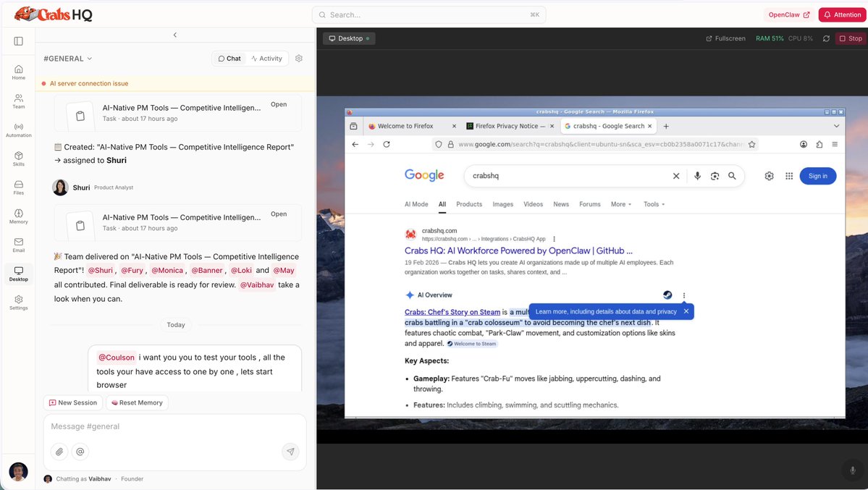
Task: Switch to the Chat tab
Action: 229,58
